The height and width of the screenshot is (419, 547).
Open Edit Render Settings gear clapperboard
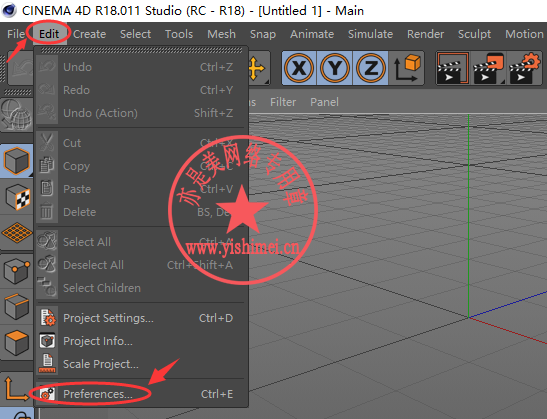pos(525,68)
